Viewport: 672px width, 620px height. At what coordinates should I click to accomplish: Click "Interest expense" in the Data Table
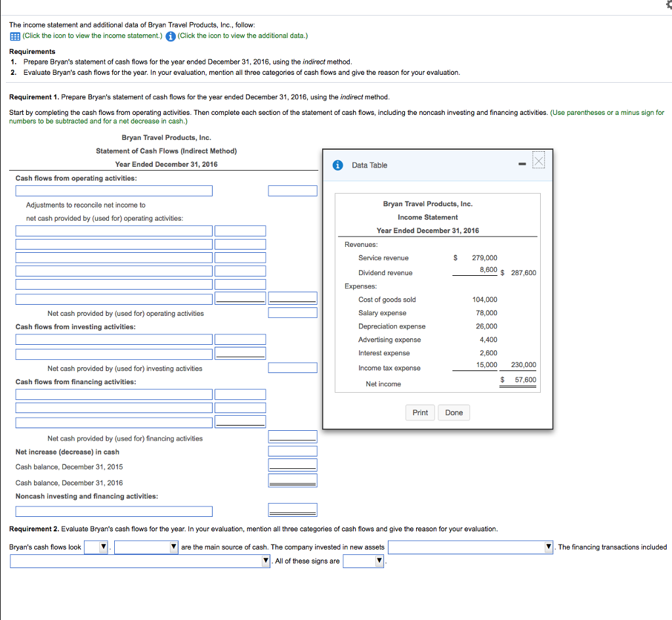coord(384,353)
